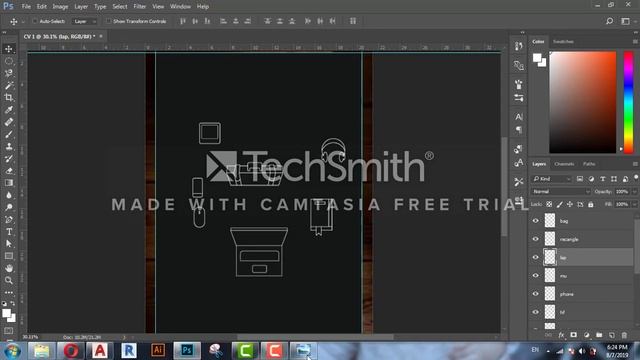
Task: Open the Character panel icon
Action: tap(519, 117)
